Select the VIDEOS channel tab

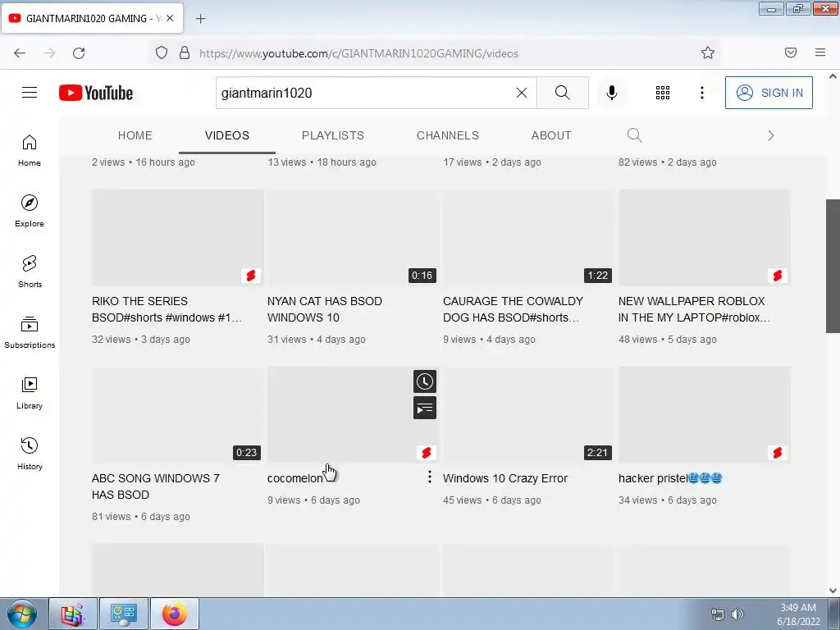click(x=227, y=135)
